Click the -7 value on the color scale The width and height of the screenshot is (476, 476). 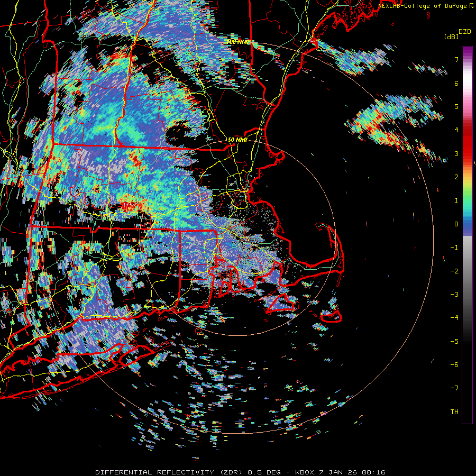(x=454, y=388)
